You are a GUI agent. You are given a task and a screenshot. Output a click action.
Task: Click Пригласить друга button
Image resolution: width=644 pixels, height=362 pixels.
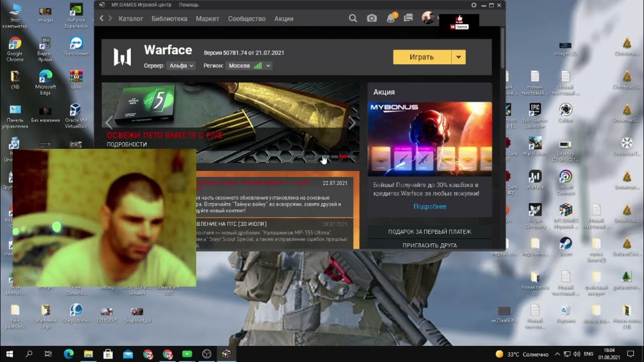(430, 245)
